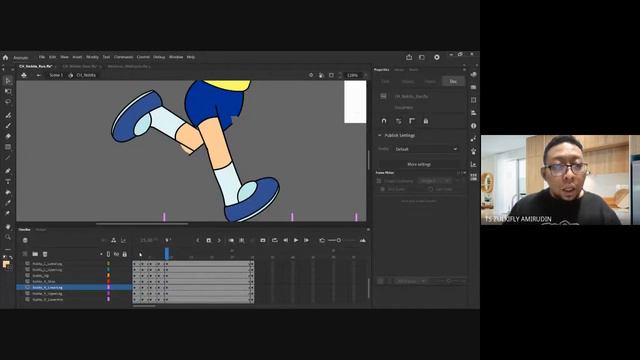Select the Rectangle tool

tap(8, 147)
